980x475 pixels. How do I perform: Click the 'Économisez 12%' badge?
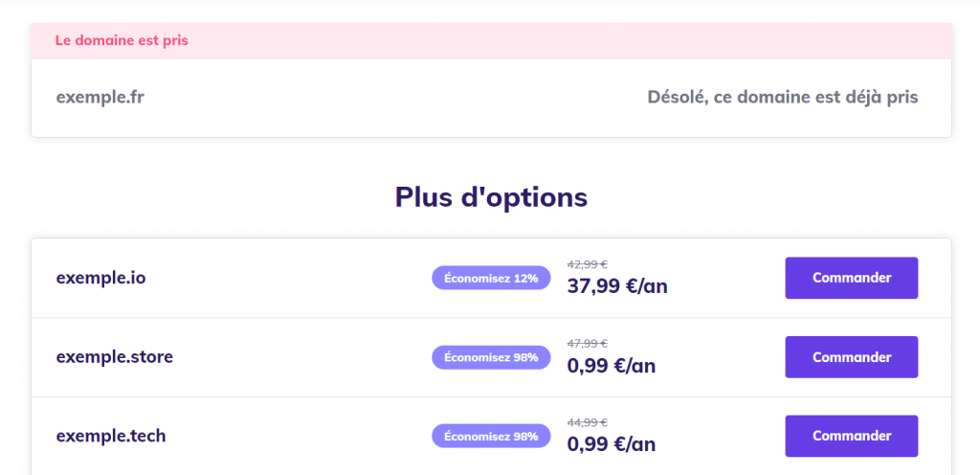point(491,278)
